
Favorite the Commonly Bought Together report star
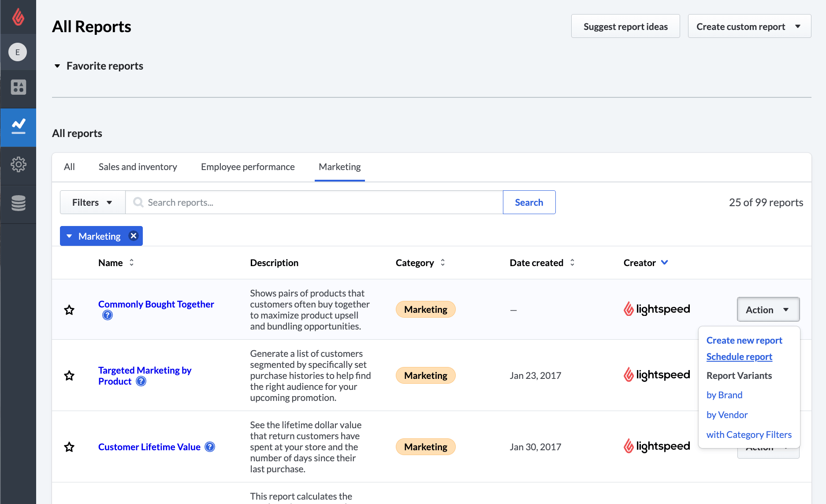(69, 310)
